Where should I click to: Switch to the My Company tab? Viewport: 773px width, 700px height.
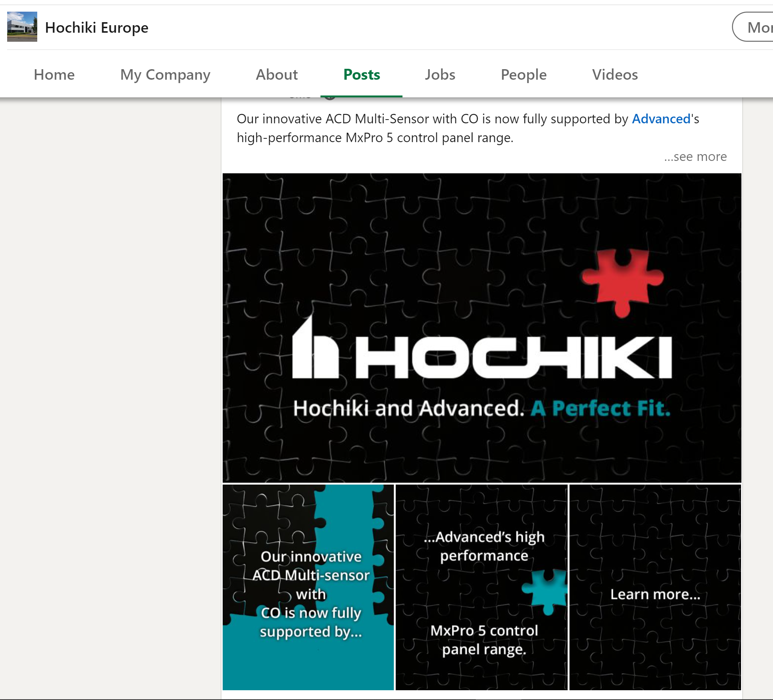[x=165, y=74]
